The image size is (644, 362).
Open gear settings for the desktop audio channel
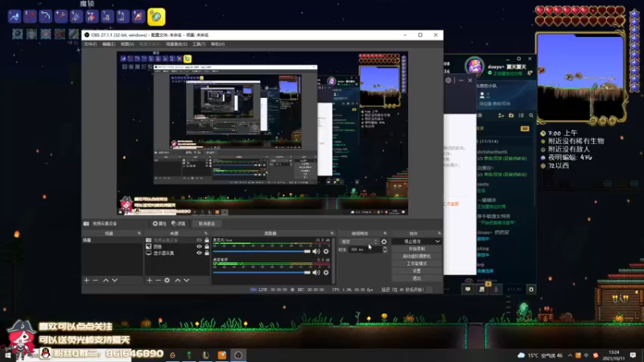pyautogui.click(x=326, y=272)
